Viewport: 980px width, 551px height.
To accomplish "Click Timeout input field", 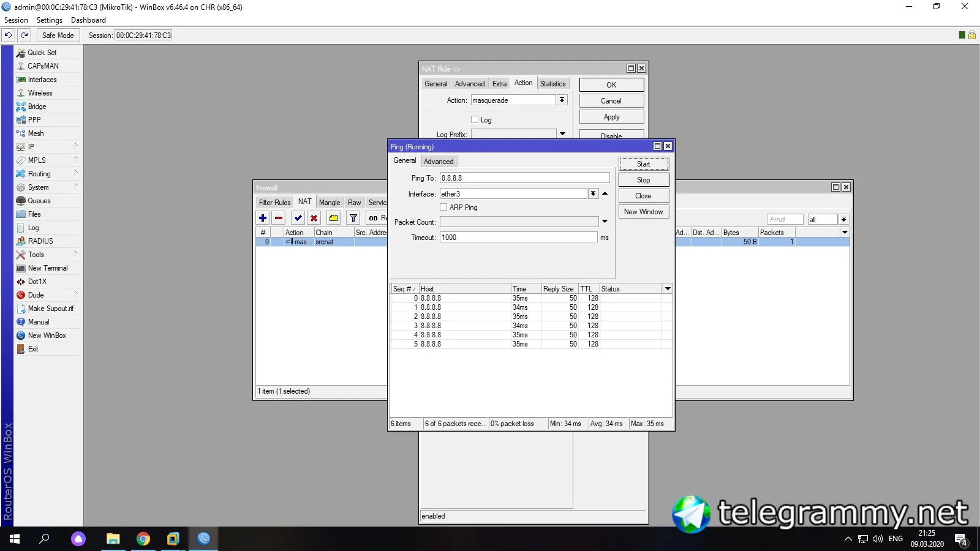I will [518, 238].
